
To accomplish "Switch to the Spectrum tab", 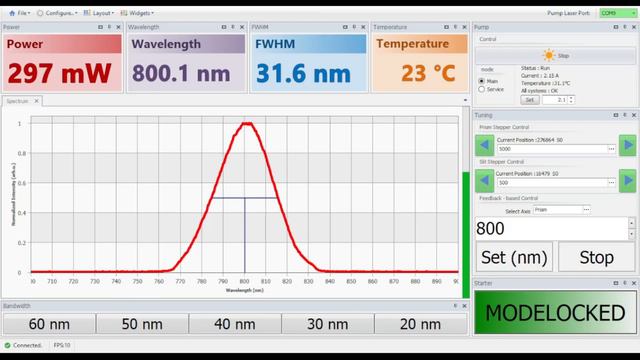I will (17, 101).
